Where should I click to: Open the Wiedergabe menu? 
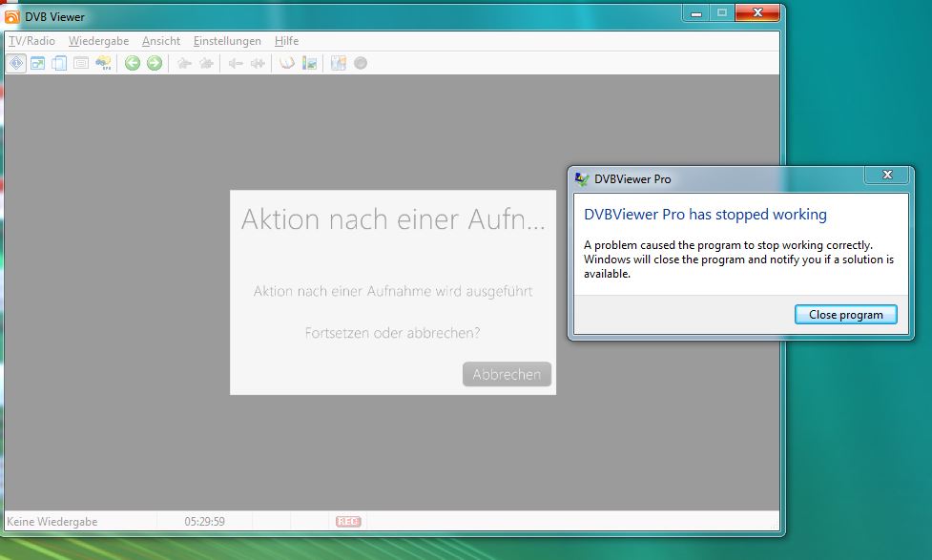[98, 41]
